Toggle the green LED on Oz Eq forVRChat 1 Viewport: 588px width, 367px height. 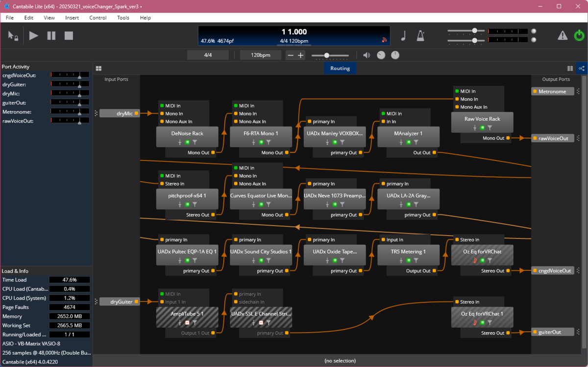coord(482,323)
